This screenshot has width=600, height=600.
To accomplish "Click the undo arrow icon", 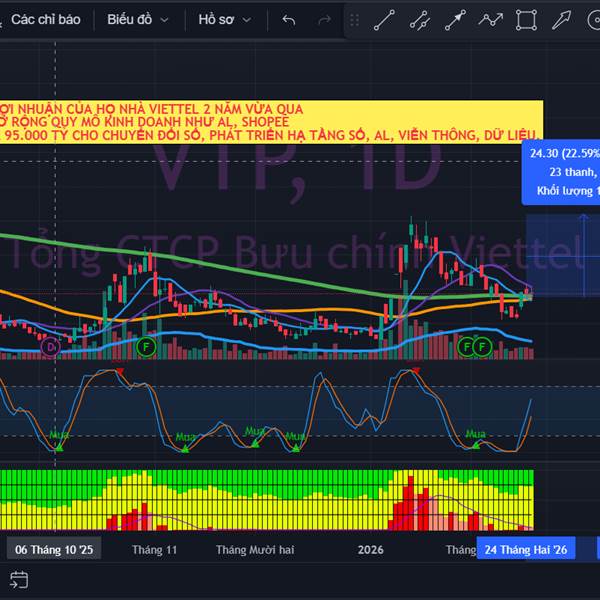I will (x=289, y=20).
